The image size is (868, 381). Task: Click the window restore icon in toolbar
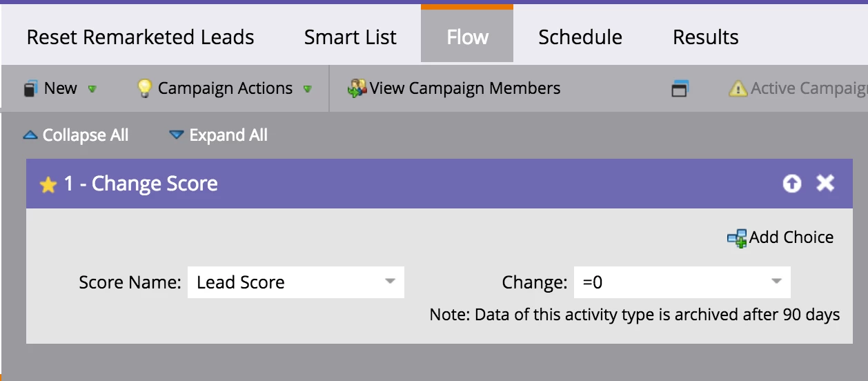[x=680, y=88]
